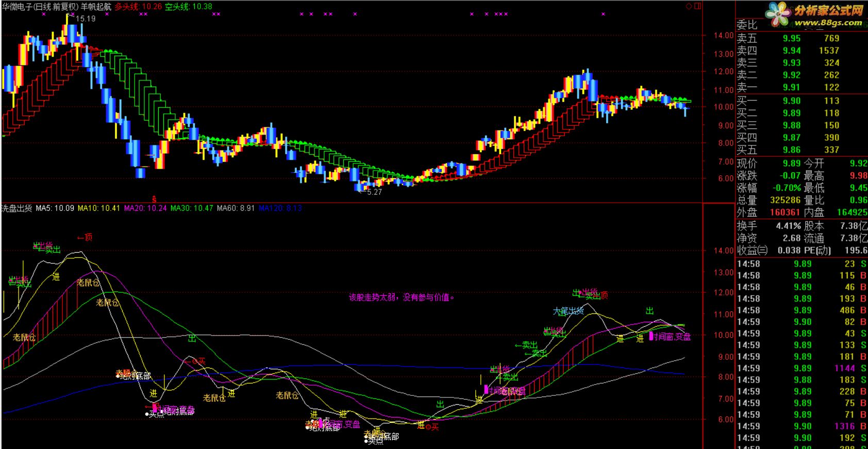Click the red § marker below candlesticks
The width and height of the screenshot is (868, 449).
tap(153, 198)
